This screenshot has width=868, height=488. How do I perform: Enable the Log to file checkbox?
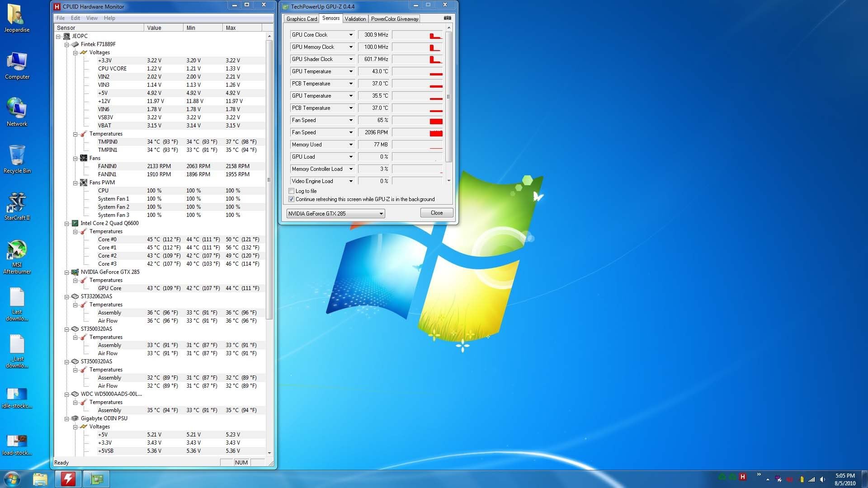tap(292, 191)
